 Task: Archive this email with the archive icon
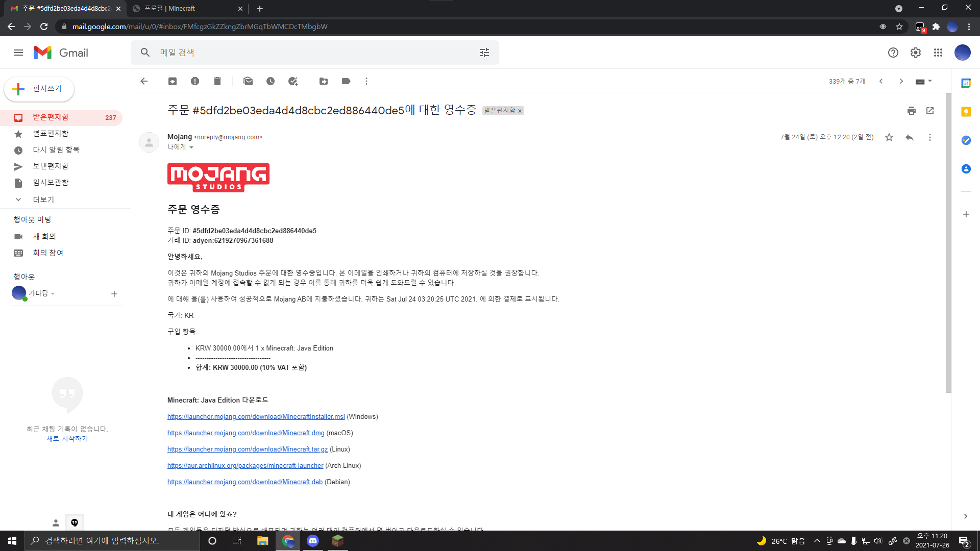[173, 81]
